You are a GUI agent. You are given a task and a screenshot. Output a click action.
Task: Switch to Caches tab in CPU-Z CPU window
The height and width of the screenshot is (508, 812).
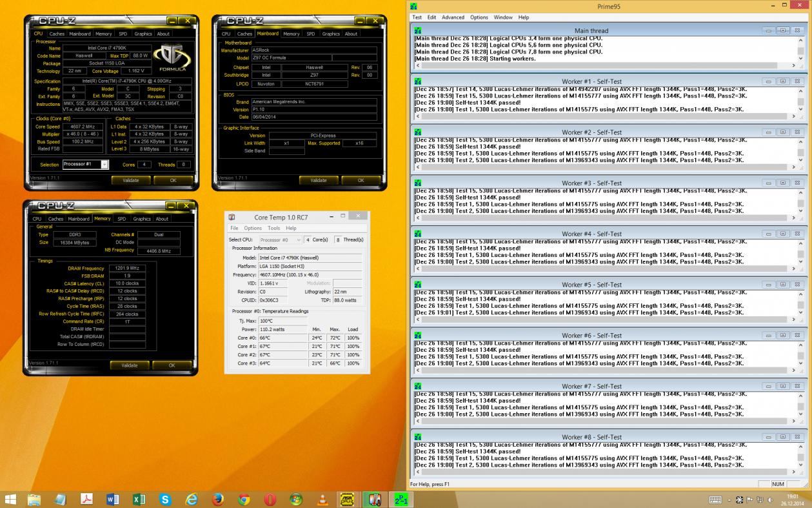point(57,34)
